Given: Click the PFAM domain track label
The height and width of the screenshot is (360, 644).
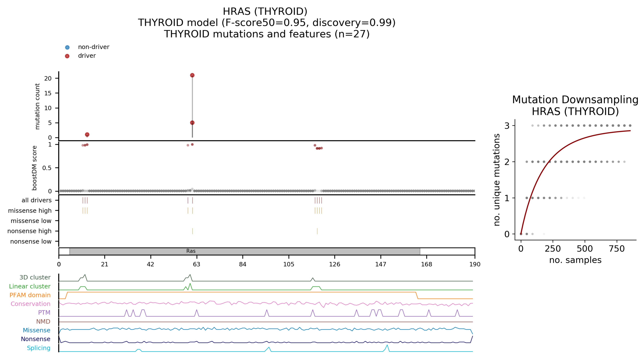Looking at the screenshot, I should tap(30, 295).
